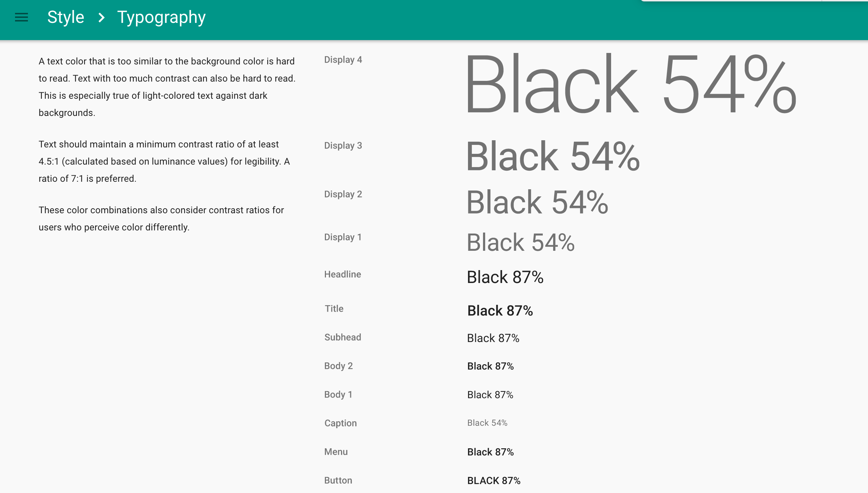Go back to the Style breadcrumb
868x493 pixels.
click(x=66, y=17)
